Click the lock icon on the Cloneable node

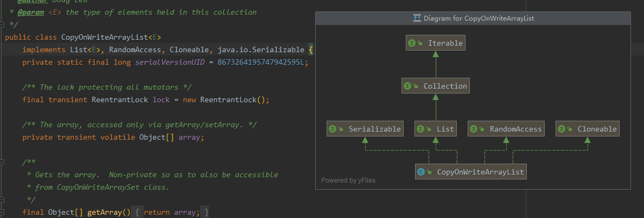(x=570, y=129)
